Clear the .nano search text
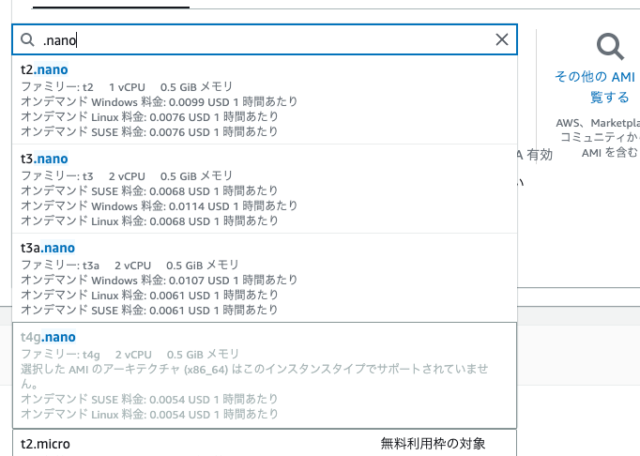Screen dimensions: 640x456 click(x=502, y=40)
